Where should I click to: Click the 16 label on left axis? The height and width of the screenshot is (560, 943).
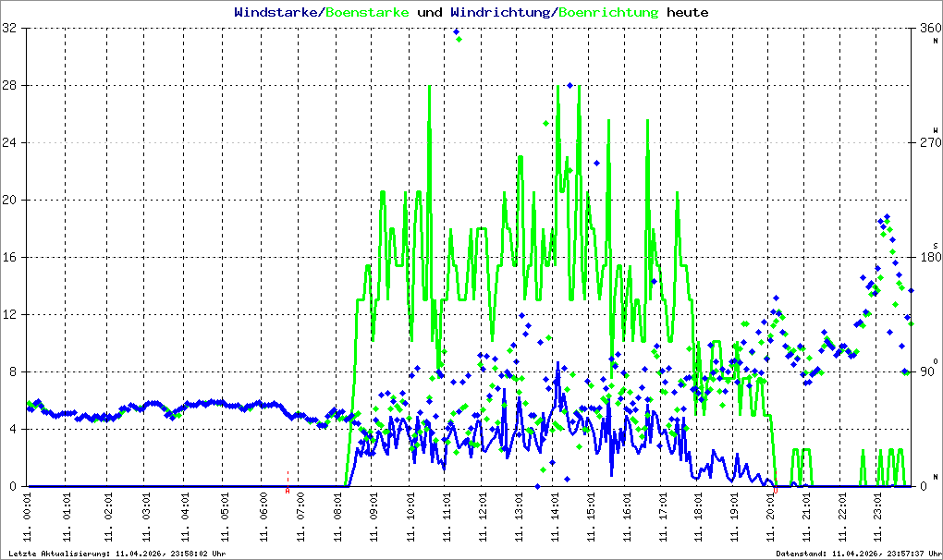click(x=9, y=257)
